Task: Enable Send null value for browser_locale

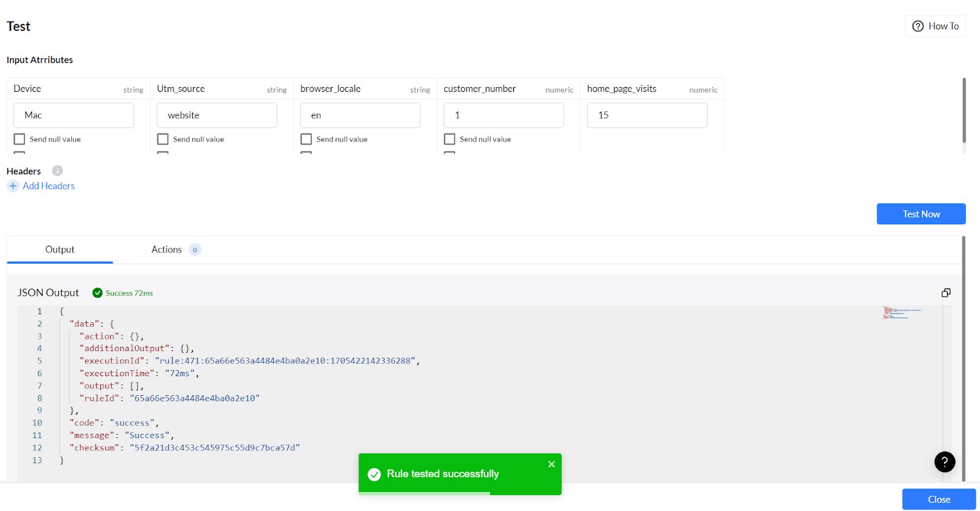Action: [x=306, y=139]
